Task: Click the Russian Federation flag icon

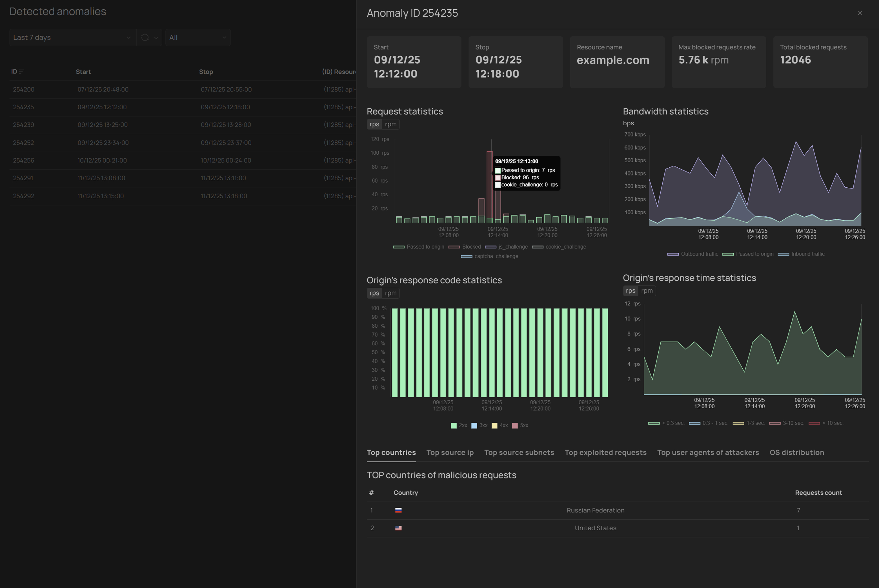Action: pos(398,510)
